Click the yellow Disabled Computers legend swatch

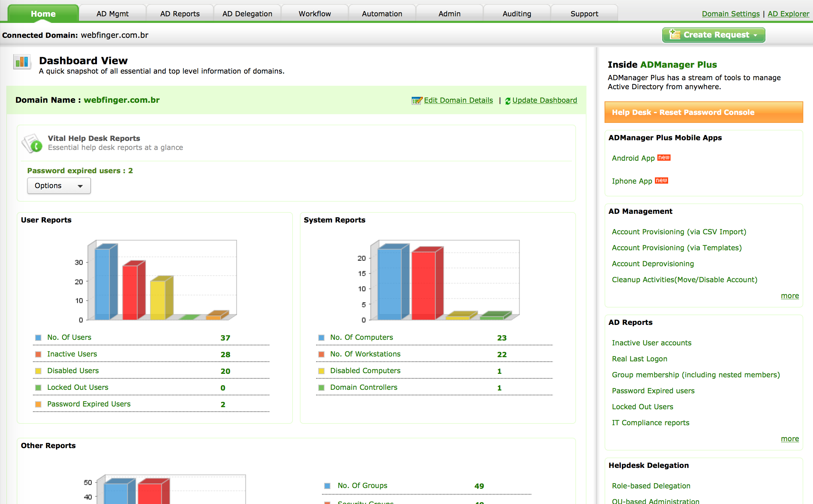[321, 371]
